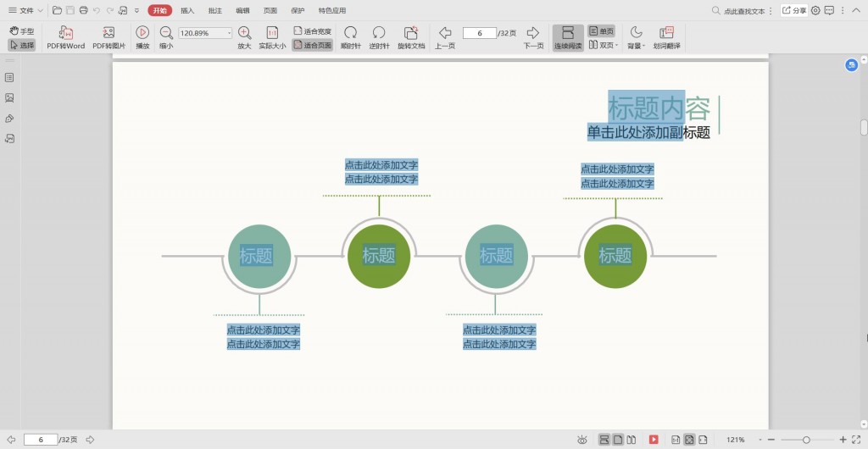Expand the 120.89% zoom dropdown
This screenshot has height=449, width=868.
point(229,33)
